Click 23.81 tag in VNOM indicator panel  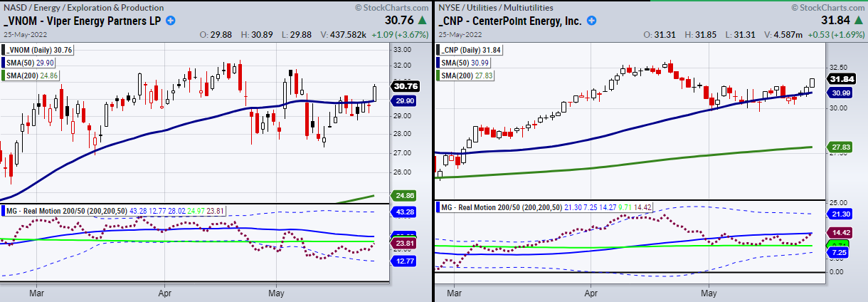tap(405, 243)
